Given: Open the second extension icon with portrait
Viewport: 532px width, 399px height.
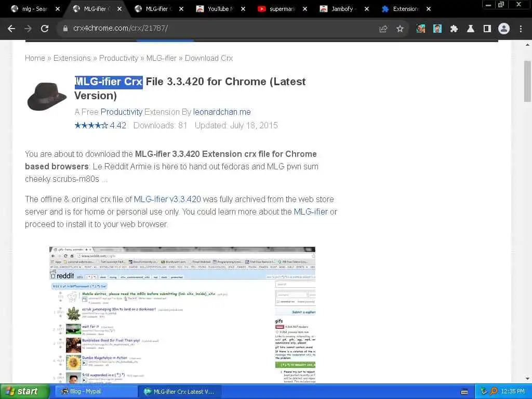Looking at the screenshot, I should pyautogui.click(x=437, y=29).
